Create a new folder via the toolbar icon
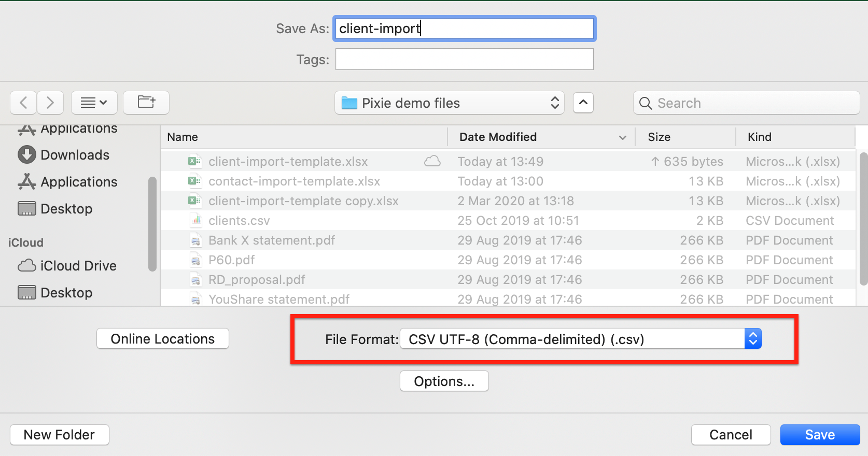This screenshot has height=456, width=868. [146, 103]
